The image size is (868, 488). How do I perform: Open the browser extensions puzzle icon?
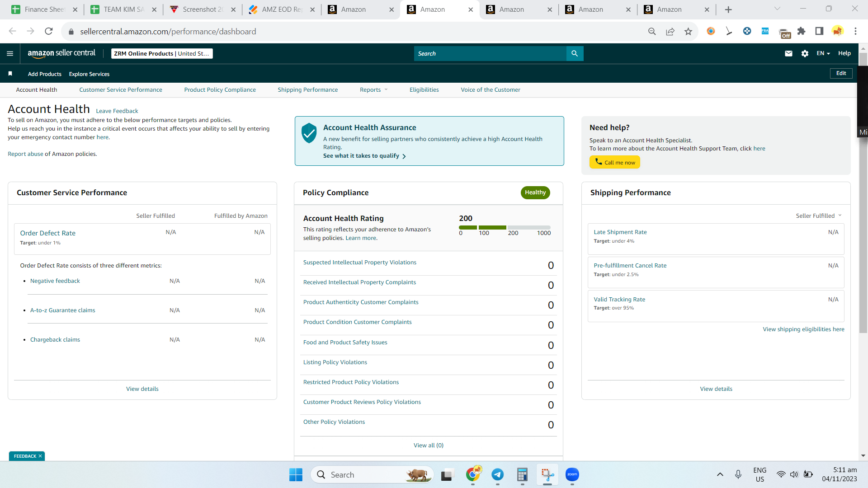tap(802, 31)
